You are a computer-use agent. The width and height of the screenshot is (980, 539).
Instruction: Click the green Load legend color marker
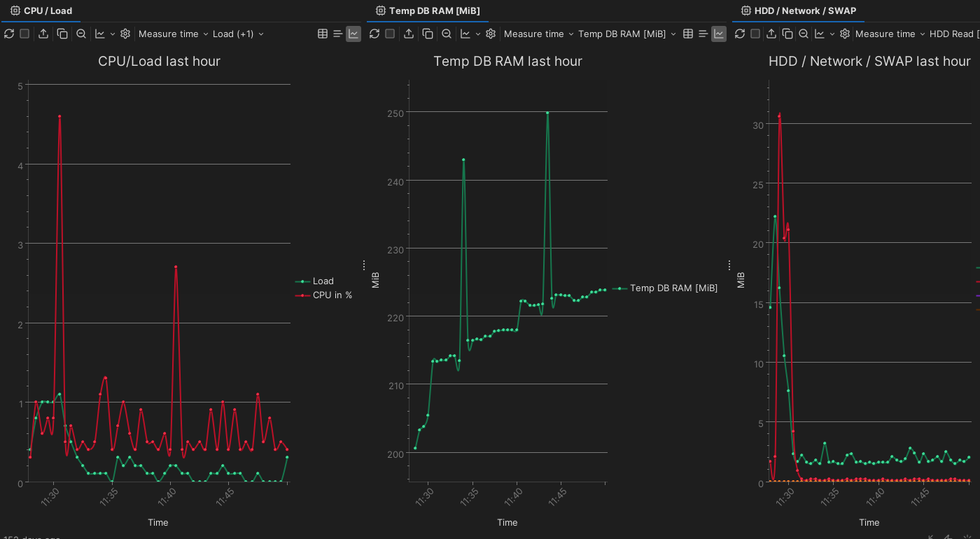point(302,281)
